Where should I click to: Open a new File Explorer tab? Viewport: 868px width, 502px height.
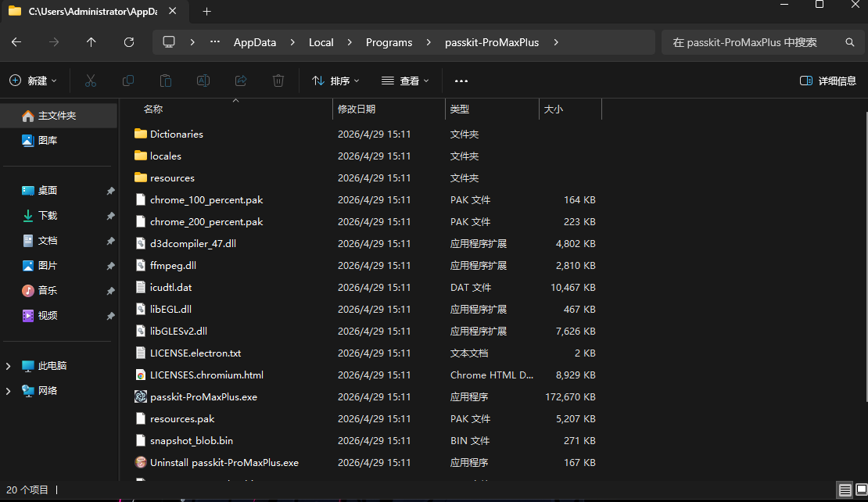pos(206,11)
